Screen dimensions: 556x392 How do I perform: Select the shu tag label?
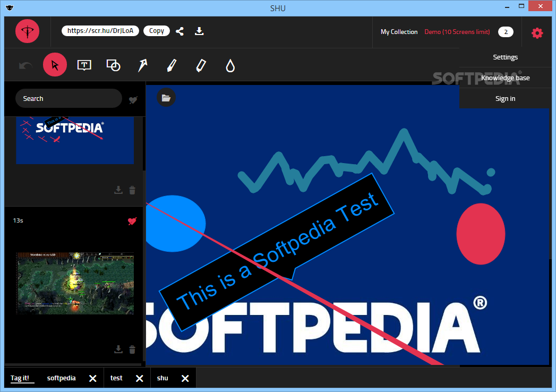[162, 378]
